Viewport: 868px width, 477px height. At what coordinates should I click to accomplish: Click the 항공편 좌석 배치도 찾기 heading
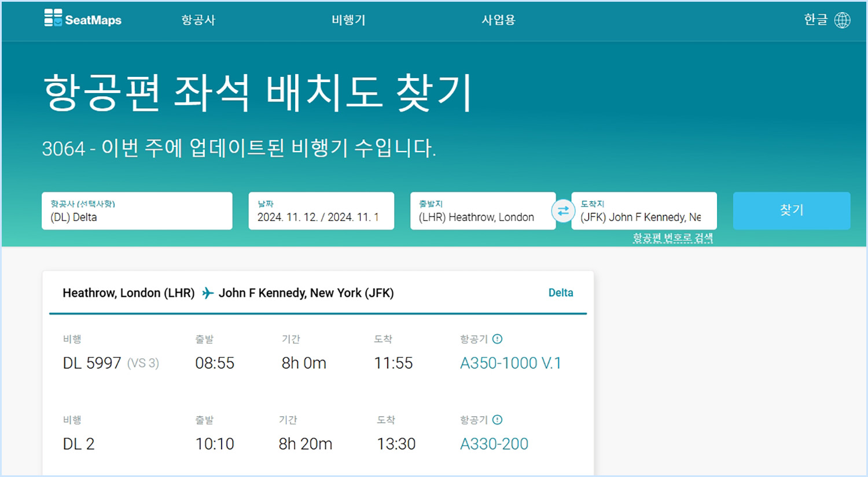click(x=258, y=93)
